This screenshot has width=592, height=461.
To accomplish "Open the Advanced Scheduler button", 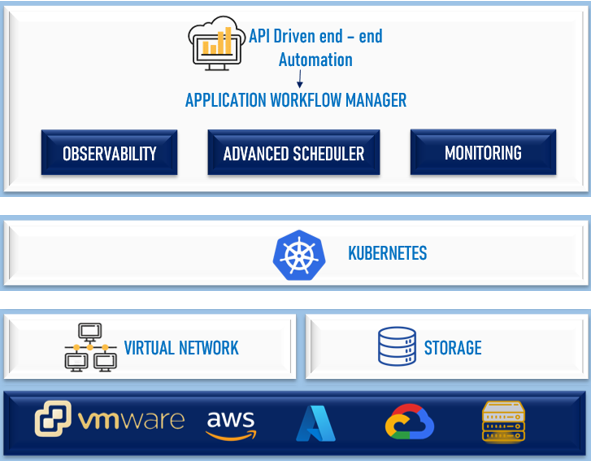I will coord(294,153).
